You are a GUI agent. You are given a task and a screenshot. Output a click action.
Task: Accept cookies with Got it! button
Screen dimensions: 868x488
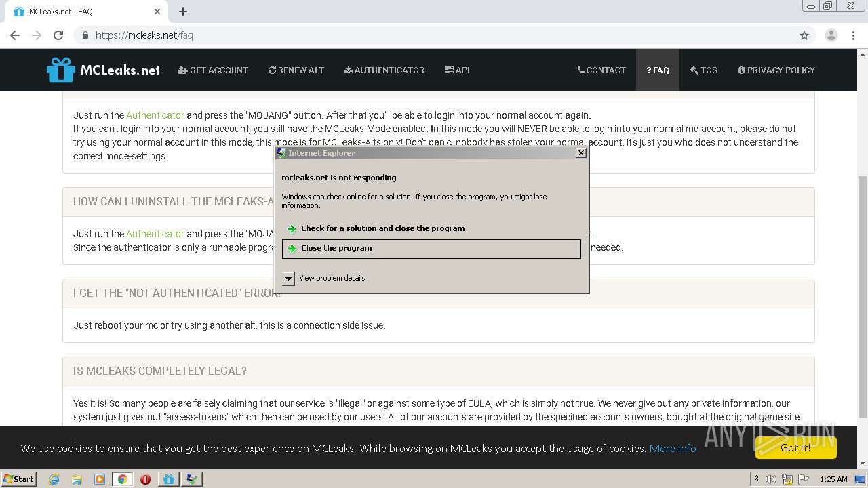795,447
